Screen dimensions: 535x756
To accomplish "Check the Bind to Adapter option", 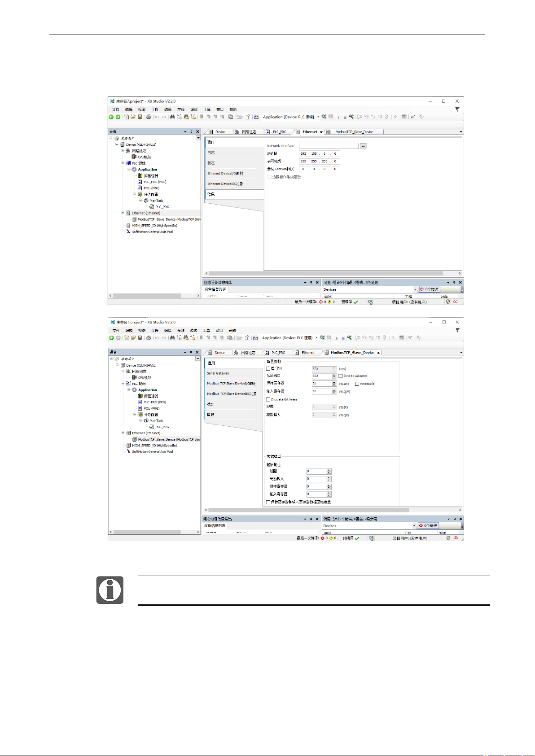I will coord(341,376).
